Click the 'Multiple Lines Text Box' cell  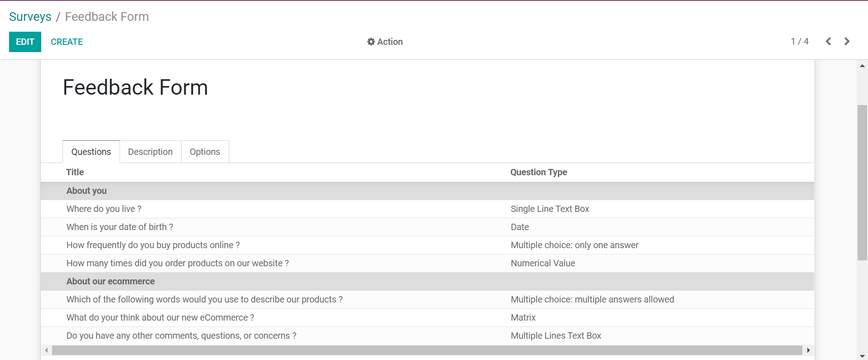tap(556, 336)
